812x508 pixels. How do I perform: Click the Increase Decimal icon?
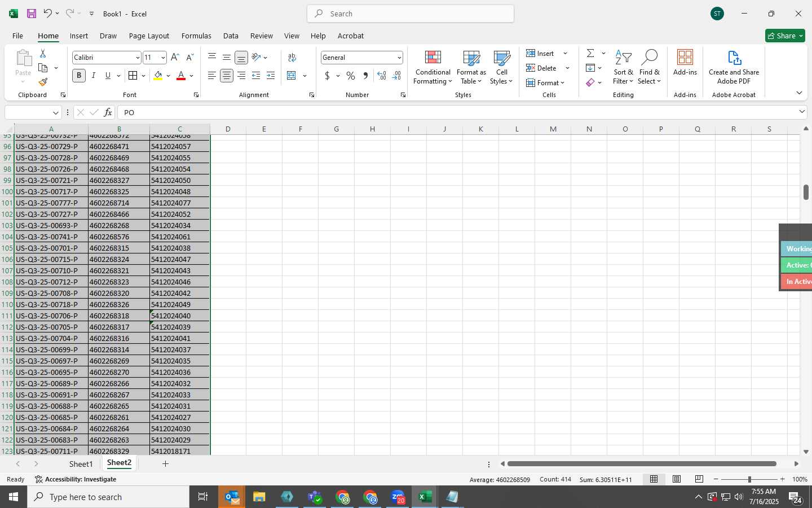(382, 76)
